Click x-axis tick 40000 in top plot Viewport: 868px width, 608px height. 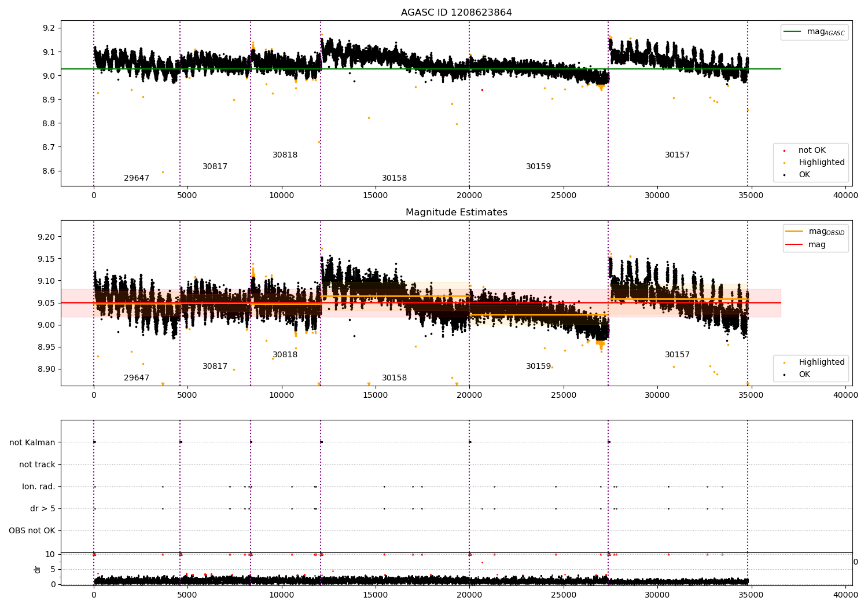click(845, 196)
